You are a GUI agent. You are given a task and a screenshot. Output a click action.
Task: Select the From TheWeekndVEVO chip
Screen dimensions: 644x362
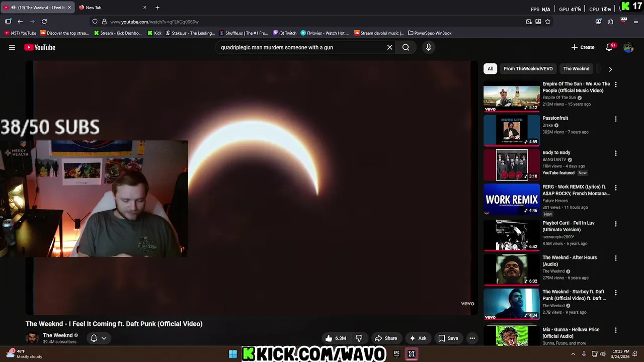pyautogui.click(x=528, y=69)
